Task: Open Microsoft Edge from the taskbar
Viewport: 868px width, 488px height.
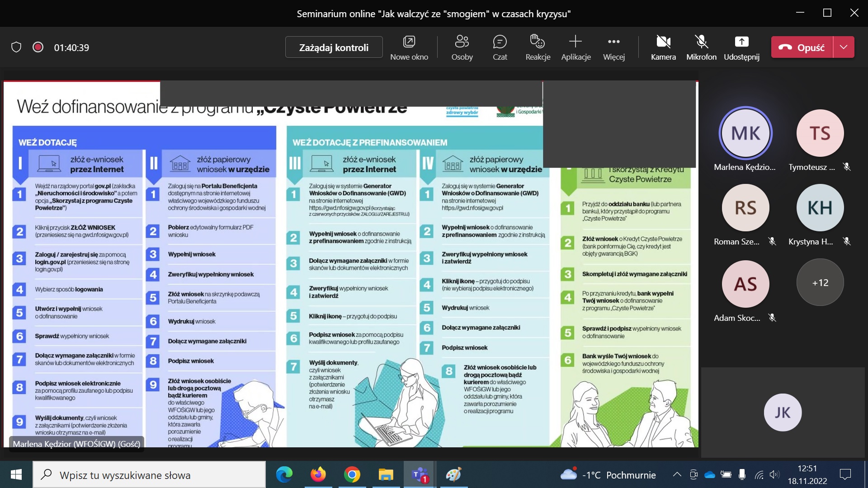Action: [x=284, y=474]
